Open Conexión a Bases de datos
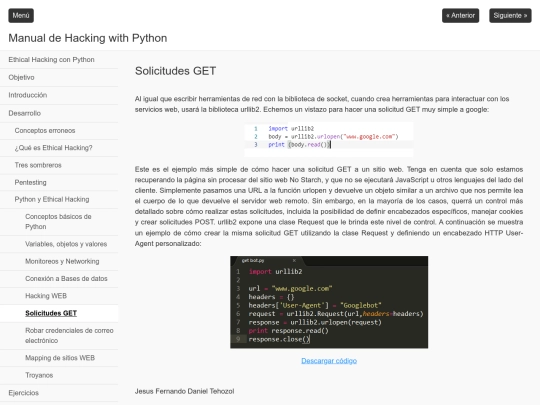Image resolution: width=540 pixels, height=405 pixels. click(x=59, y=279)
